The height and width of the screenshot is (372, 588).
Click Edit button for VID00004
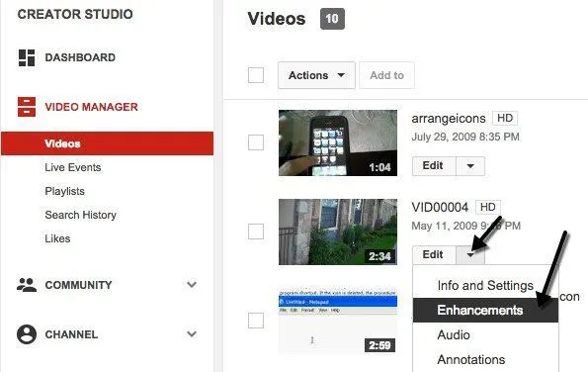(x=434, y=255)
